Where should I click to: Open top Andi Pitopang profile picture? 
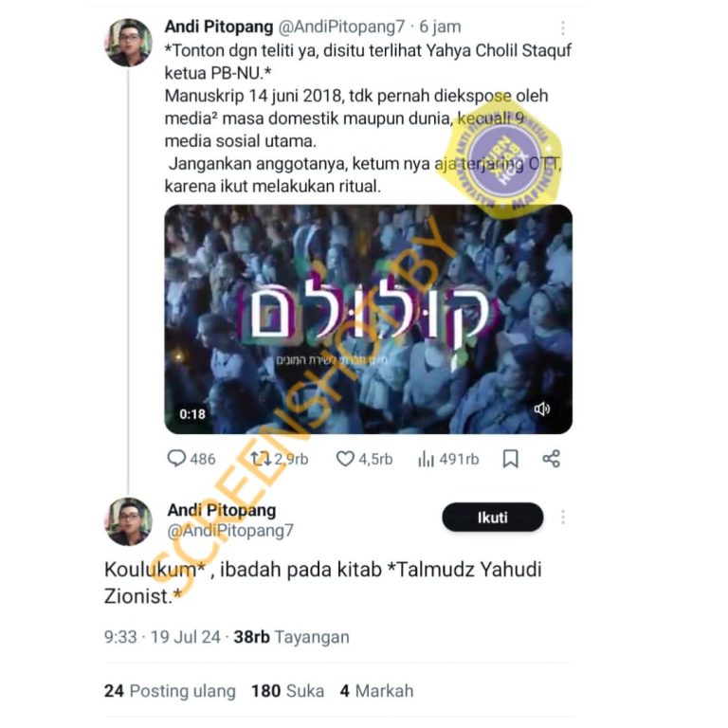129,43
